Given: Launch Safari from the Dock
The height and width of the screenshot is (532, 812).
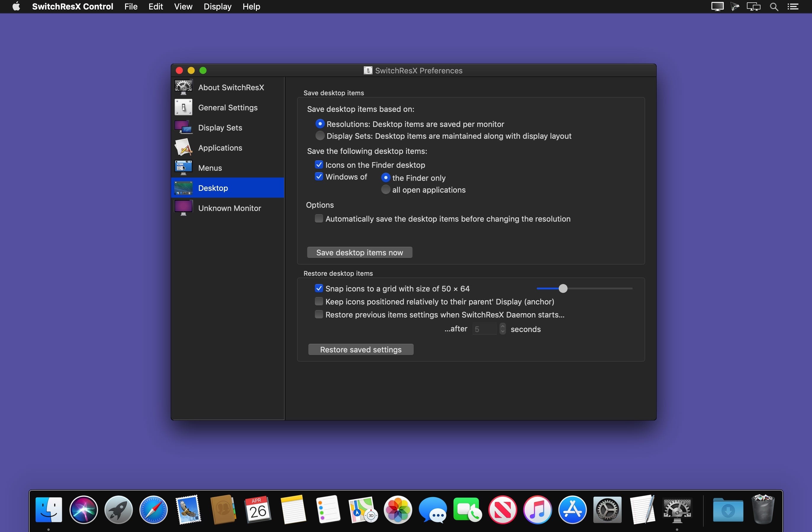Looking at the screenshot, I should [154, 510].
